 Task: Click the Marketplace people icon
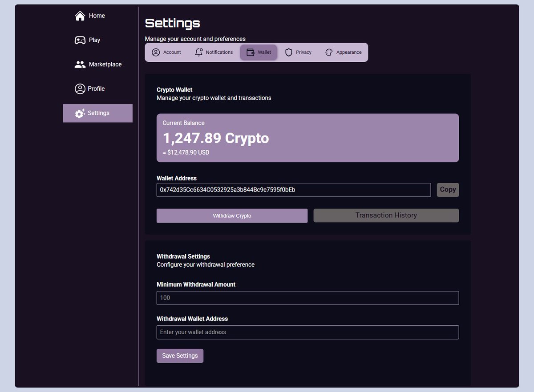[80, 64]
